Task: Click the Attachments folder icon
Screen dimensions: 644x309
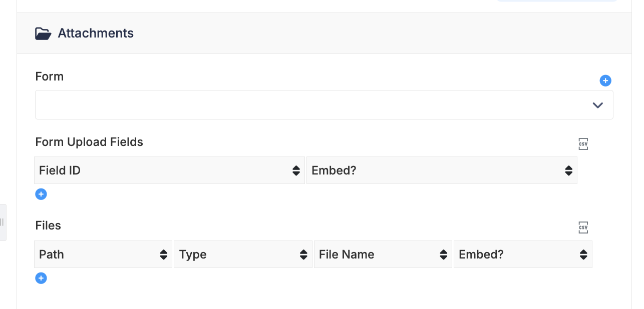Action: tap(43, 33)
